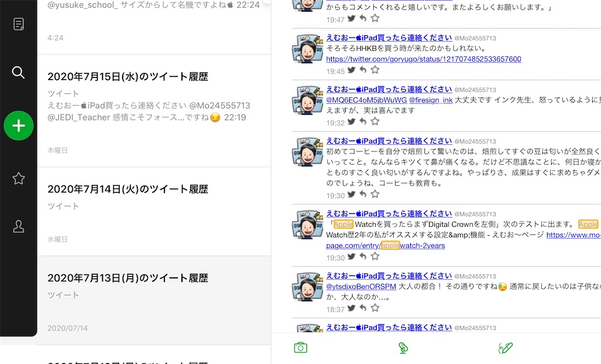
Task: Select the camera capture tool
Action: [300, 347]
